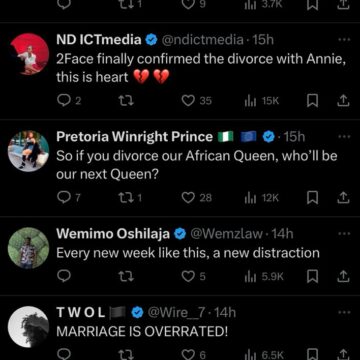The image size is (360, 360).
Task: Reply to ND ICTmedia's divorce tweet
Action: click(x=69, y=101)
